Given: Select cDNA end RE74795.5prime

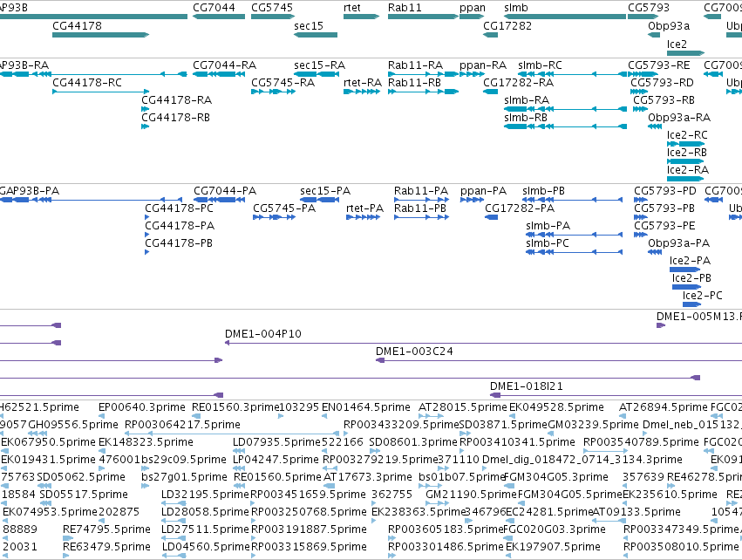Looking at the screenshot, I should pos(107,529).
